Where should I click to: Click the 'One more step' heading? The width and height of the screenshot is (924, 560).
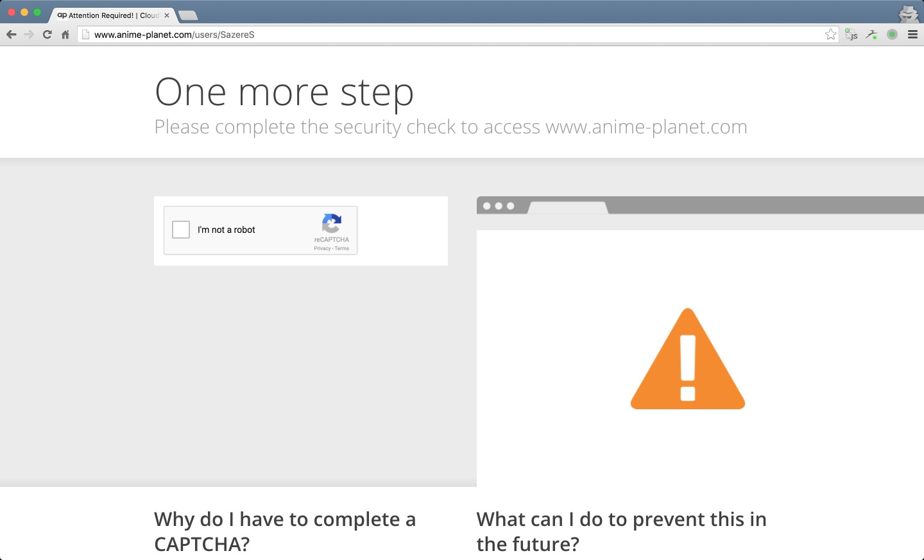[x=284, y=92]
